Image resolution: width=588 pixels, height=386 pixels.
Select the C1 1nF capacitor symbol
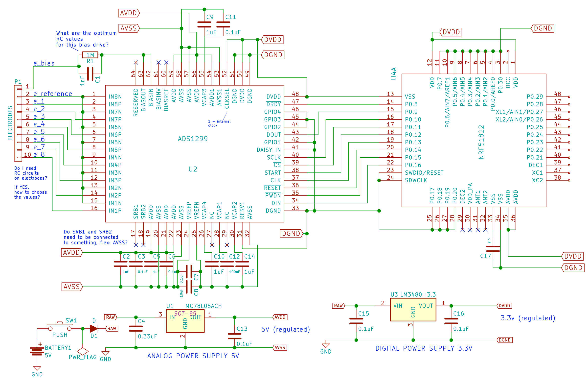(90, 74)
